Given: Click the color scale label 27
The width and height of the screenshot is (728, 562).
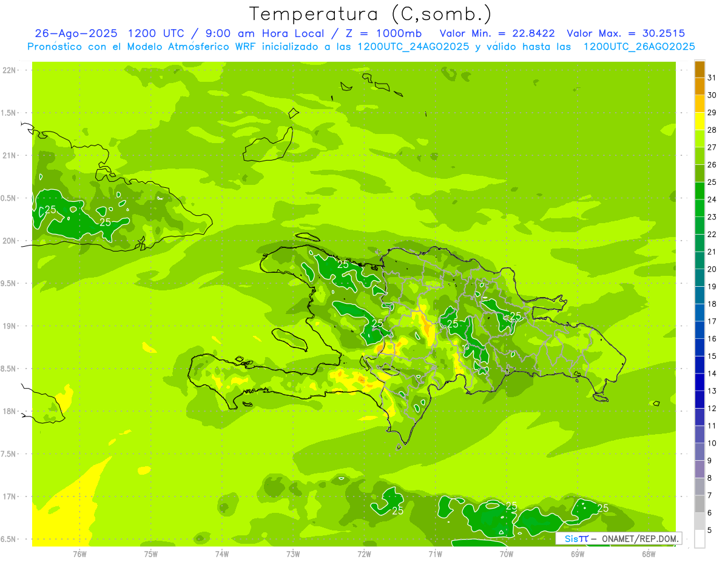Looking at the screenshot, I should pos(712,147).
